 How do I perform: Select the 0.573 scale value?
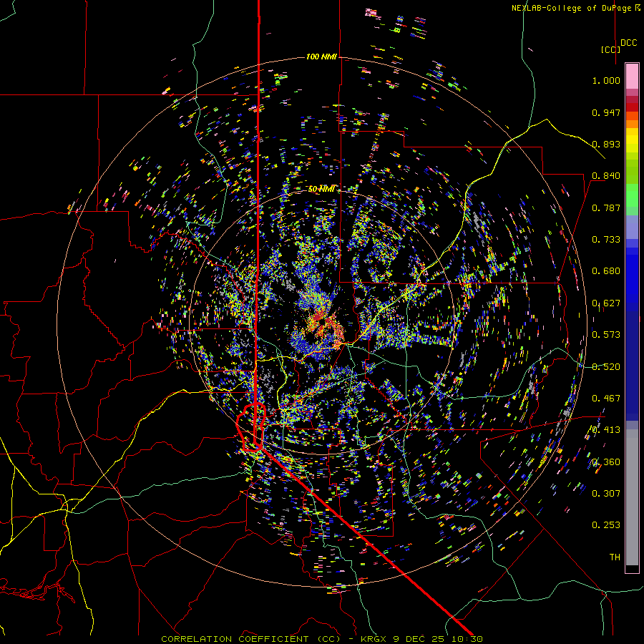(x=606, y=335)
